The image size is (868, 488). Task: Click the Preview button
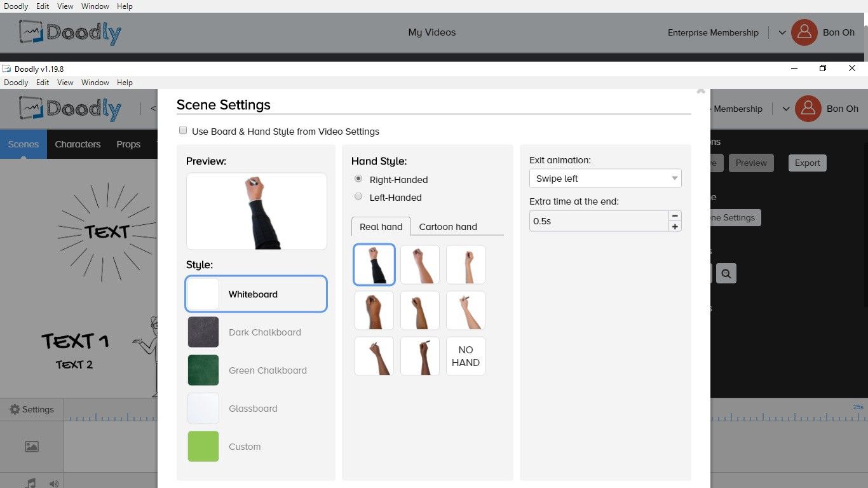[x=751, y=163]
